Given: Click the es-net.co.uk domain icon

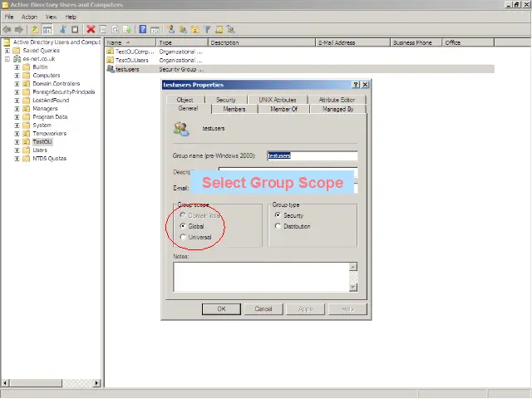Looking at the screenshot, I should tap(17, 59).
